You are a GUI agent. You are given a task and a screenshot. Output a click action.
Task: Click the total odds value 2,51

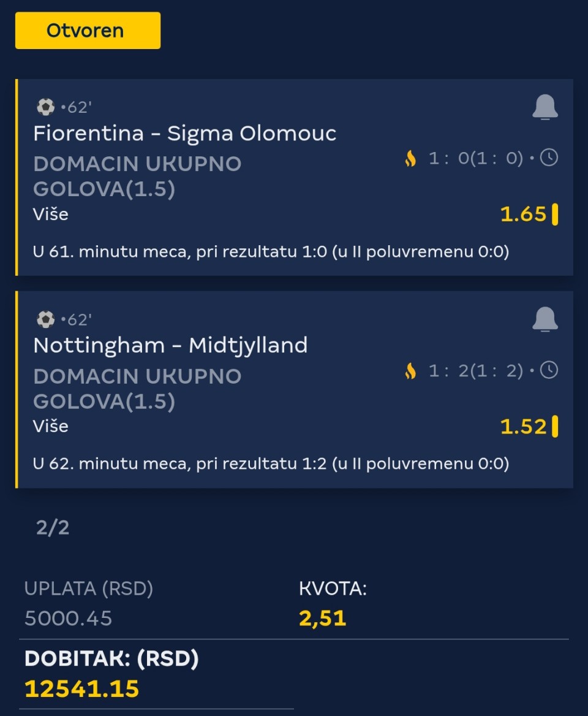pyautogui.click(x=323, y=618)
